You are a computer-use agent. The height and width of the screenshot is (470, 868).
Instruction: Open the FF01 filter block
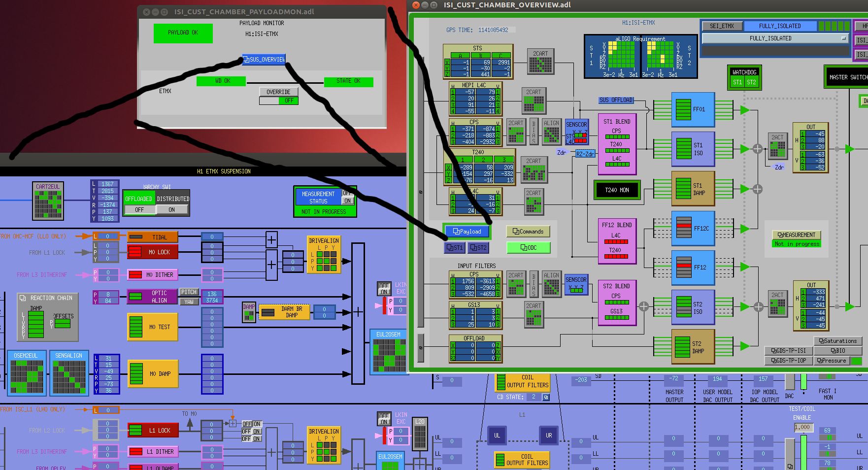693,109
